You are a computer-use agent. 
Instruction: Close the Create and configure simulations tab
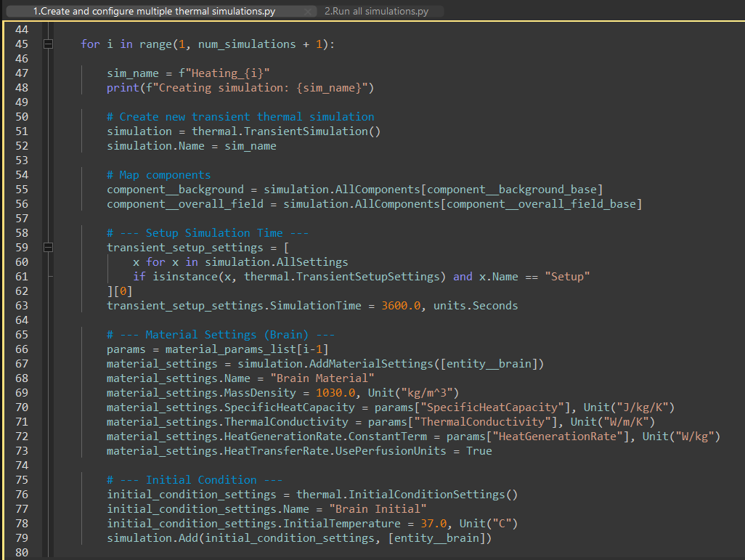pyautogui.click(x=309, y=12)
